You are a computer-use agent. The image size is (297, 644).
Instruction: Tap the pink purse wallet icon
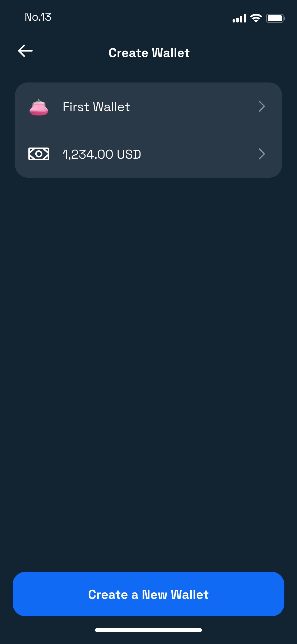pos(39,107)
